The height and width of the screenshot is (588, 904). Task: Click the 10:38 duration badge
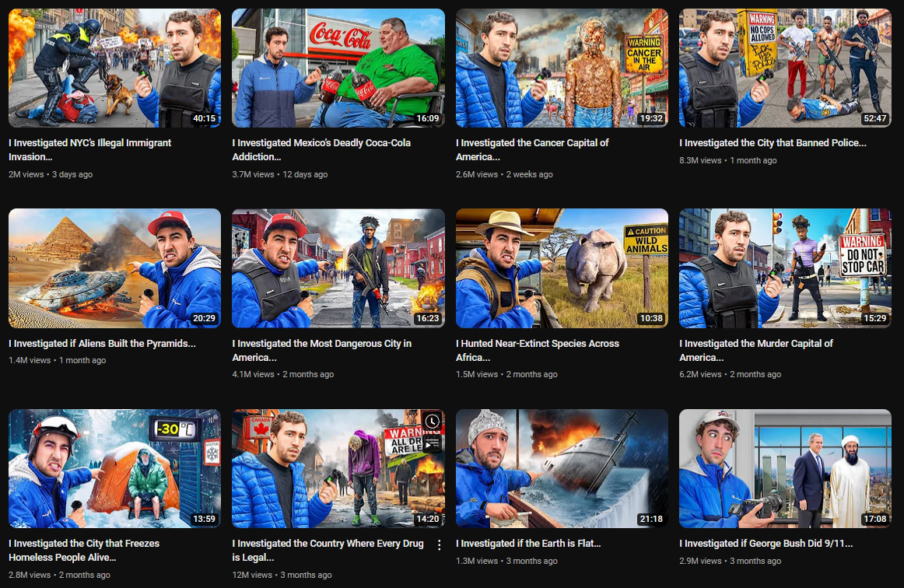pos(651,318)
